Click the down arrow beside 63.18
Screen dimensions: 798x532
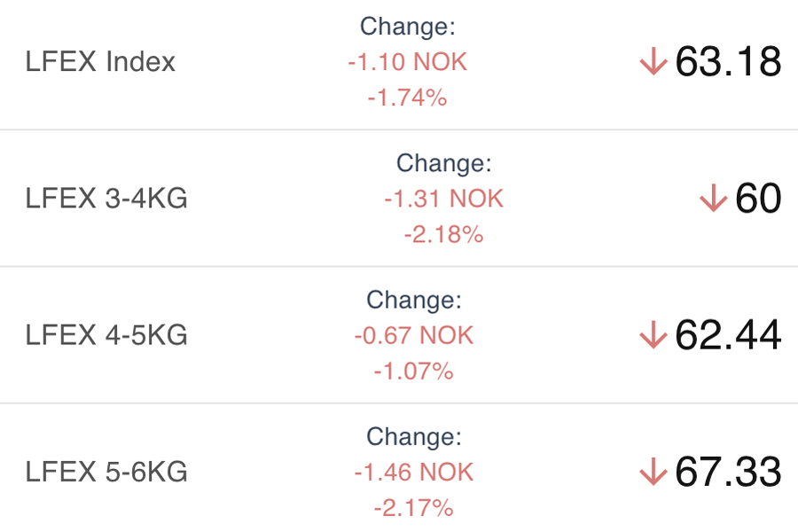(x=653, y=62)
